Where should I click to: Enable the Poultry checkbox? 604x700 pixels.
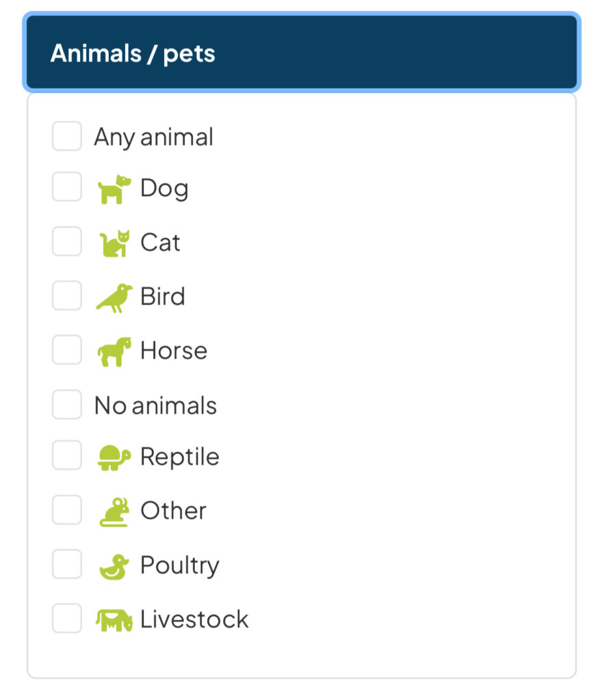(67, 565)
